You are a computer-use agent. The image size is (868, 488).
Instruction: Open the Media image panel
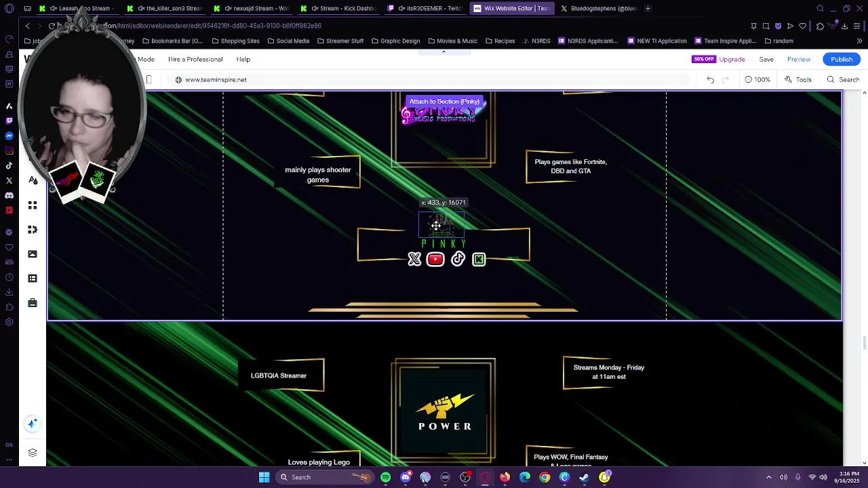tap(33, 254)
